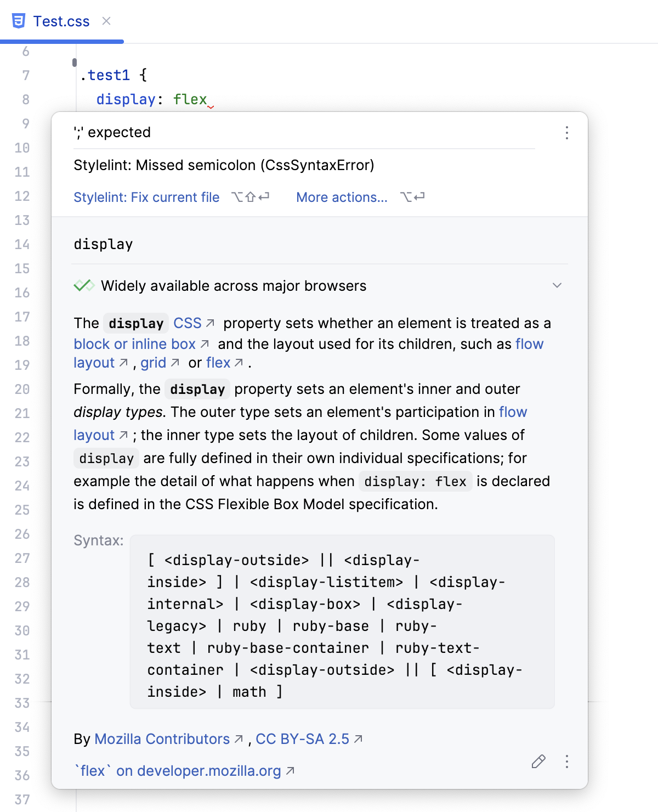
Task: Expand browser availability details chevron
Action: point(557,285)
